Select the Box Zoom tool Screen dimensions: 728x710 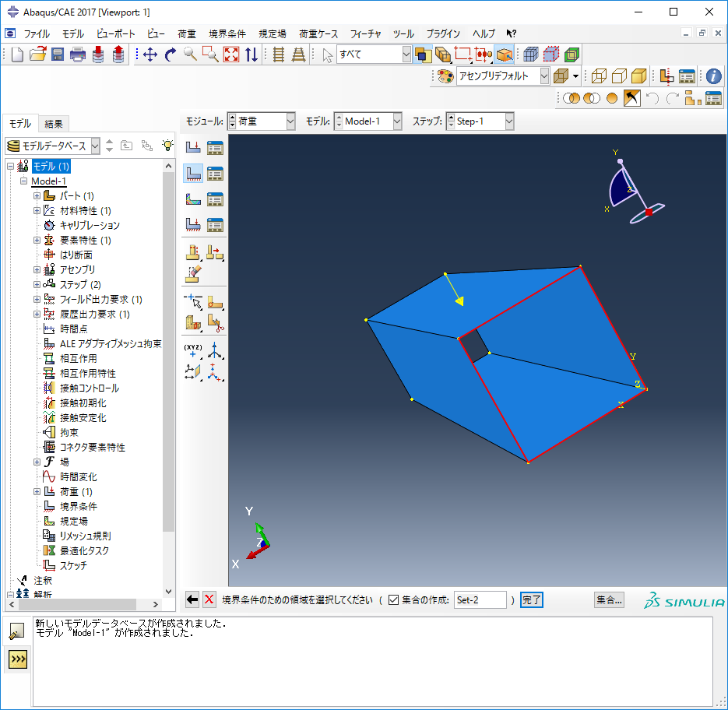(x=210, y=54)
